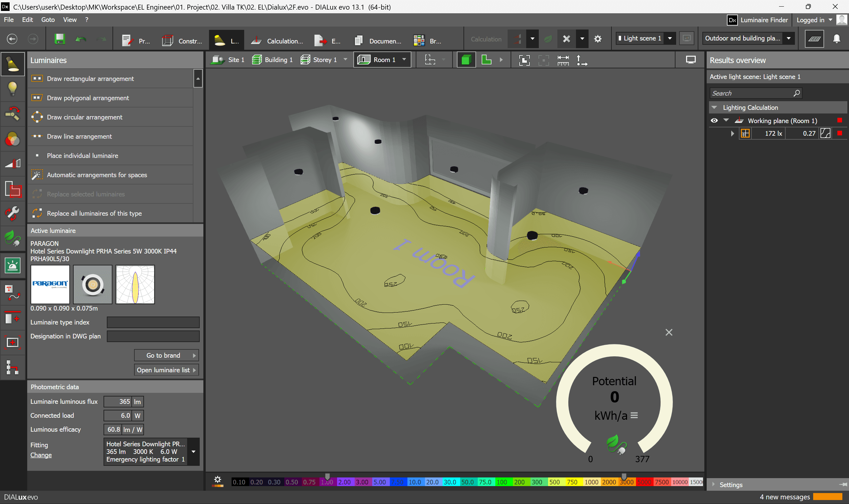The height and width of the screenshot is (504, 849).
Task: Click Place individual luminaire
Action: [110, 156]
